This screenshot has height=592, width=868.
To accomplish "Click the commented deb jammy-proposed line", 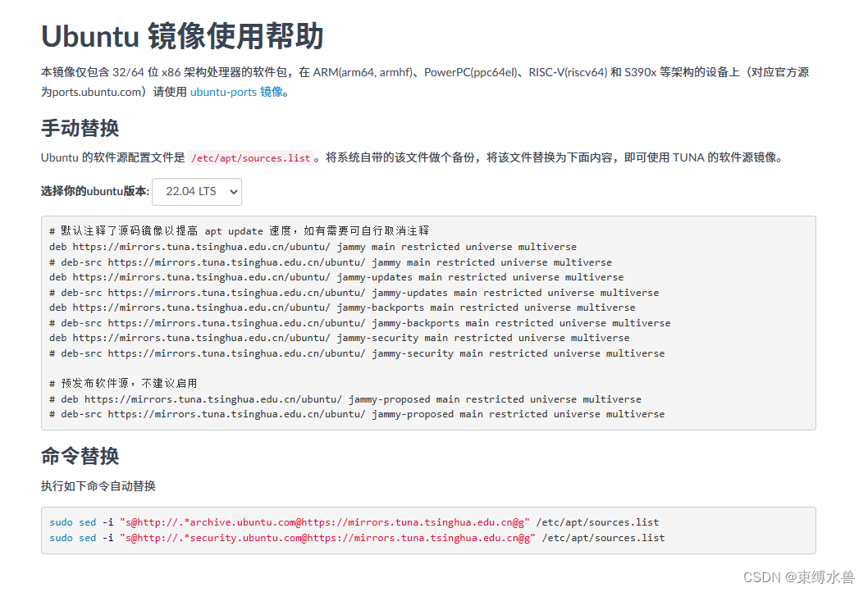I will (x=345, y=399).
